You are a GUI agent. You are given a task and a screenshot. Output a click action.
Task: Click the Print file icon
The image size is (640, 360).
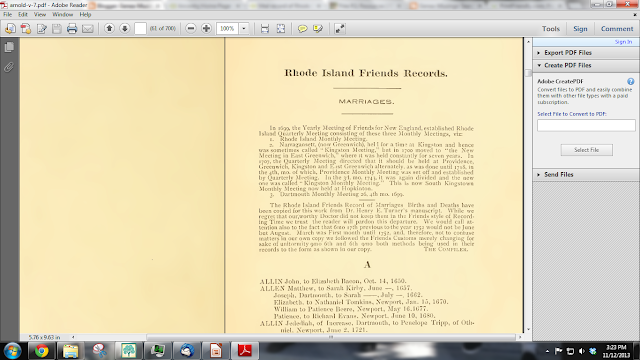pyautogui.click(x=72, y=29)
